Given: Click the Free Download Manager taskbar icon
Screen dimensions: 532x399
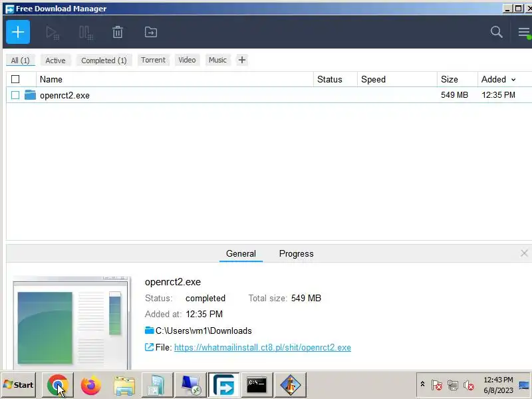Looking at the screenshot, I should 223,385.
